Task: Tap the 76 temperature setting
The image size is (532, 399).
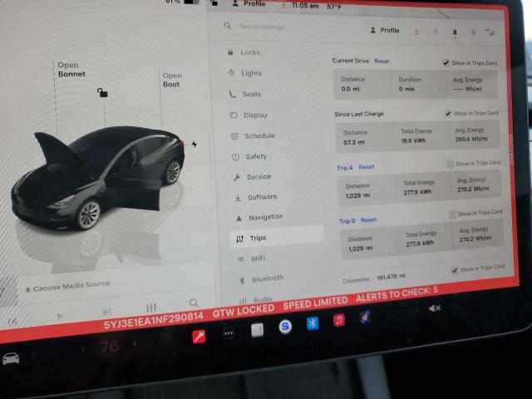Action: tap(109, 347)
